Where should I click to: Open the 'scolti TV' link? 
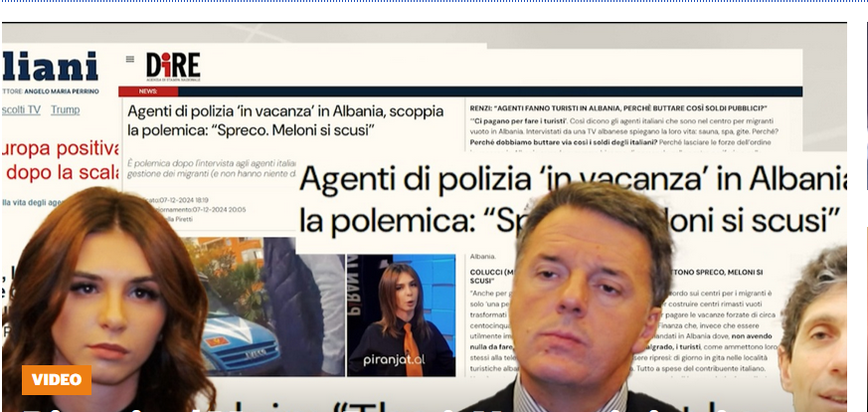(x=21, y=109)
